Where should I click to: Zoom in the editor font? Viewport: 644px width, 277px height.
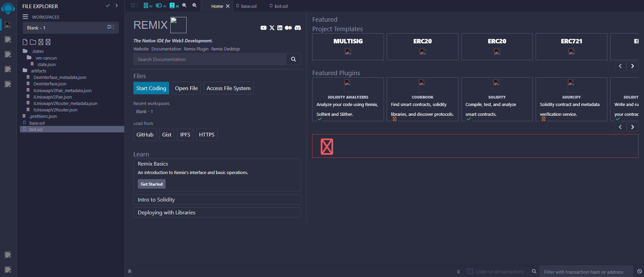[x=195, y=5]
